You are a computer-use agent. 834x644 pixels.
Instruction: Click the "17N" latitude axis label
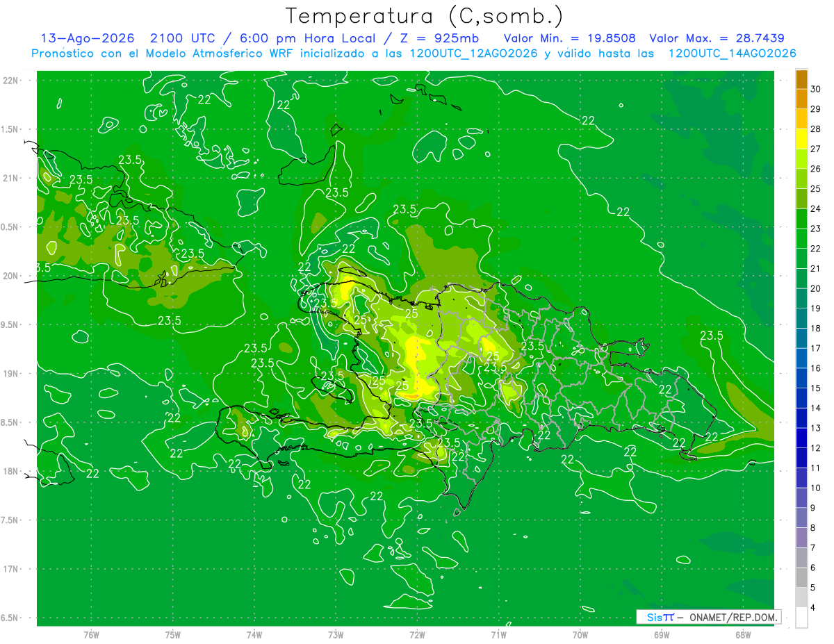(11, 569)
